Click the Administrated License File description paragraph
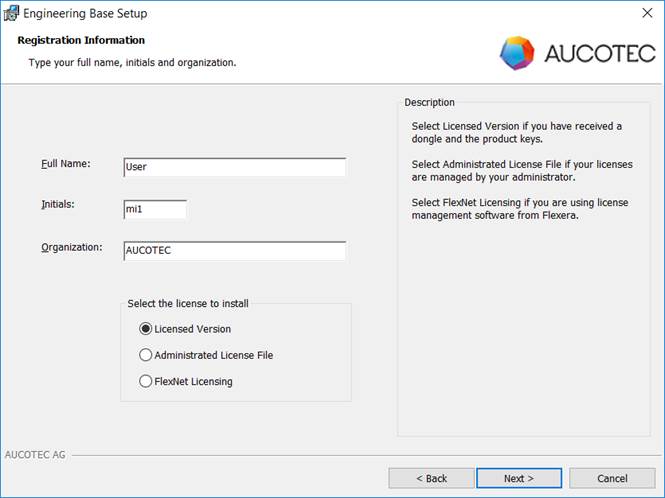Screen dimensions: 665x498 [x=522, y=171]
